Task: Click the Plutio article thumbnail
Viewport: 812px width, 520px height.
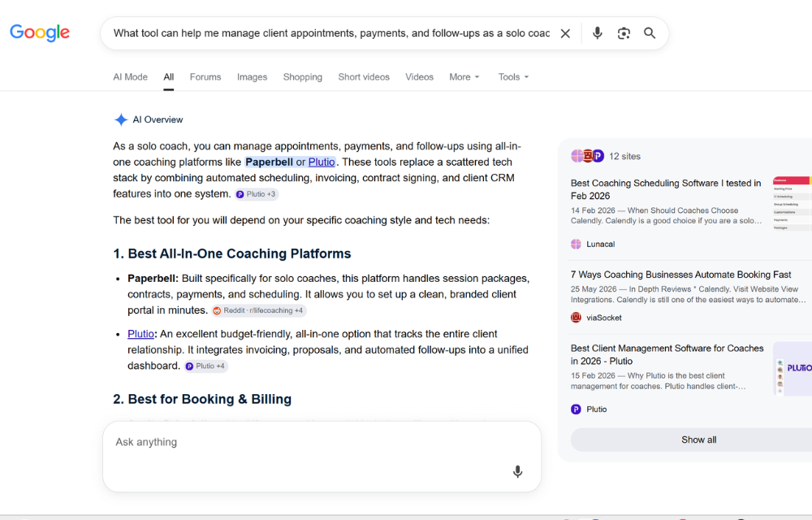Action: (793, 369)
